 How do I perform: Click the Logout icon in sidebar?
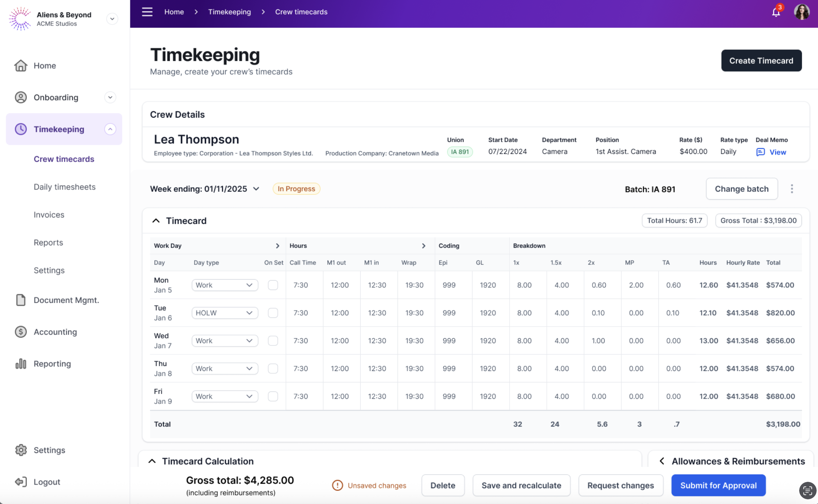point(21,481)
